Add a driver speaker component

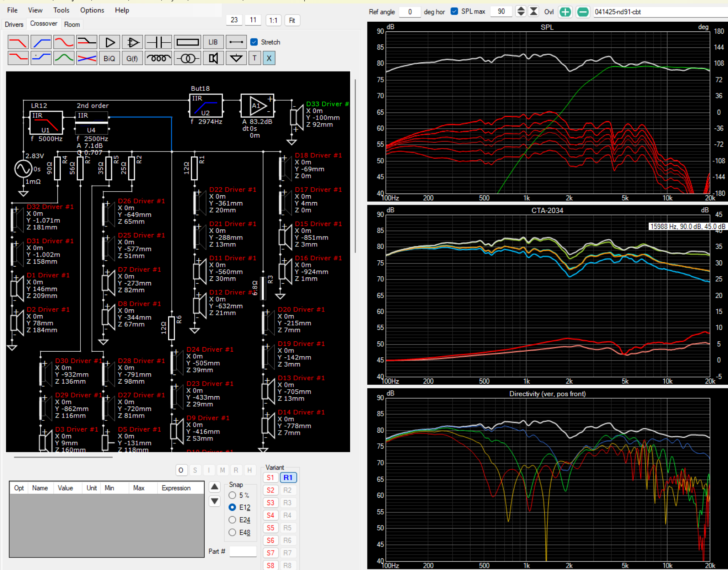tap(213, 58)
